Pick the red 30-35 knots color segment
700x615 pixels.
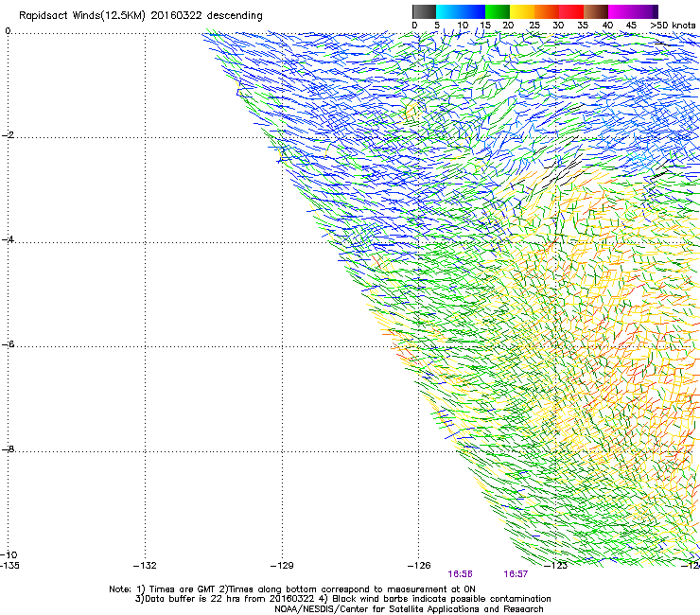point(571,11)
